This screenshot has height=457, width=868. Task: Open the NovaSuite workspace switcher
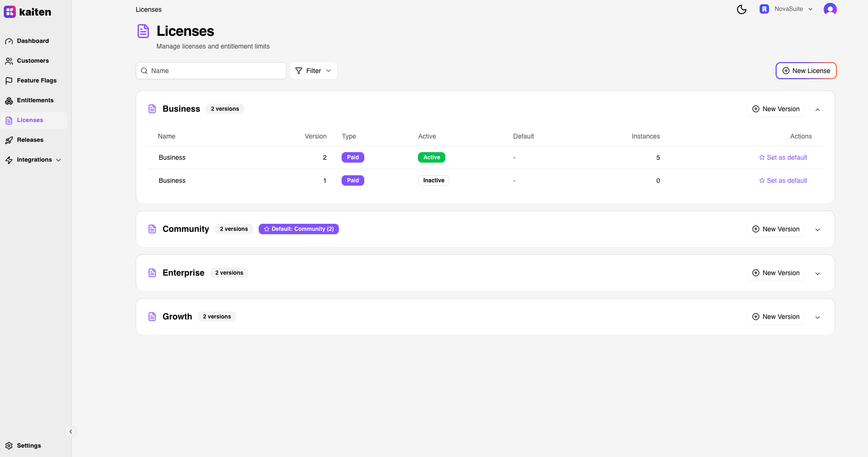click(x=786, y=9)
